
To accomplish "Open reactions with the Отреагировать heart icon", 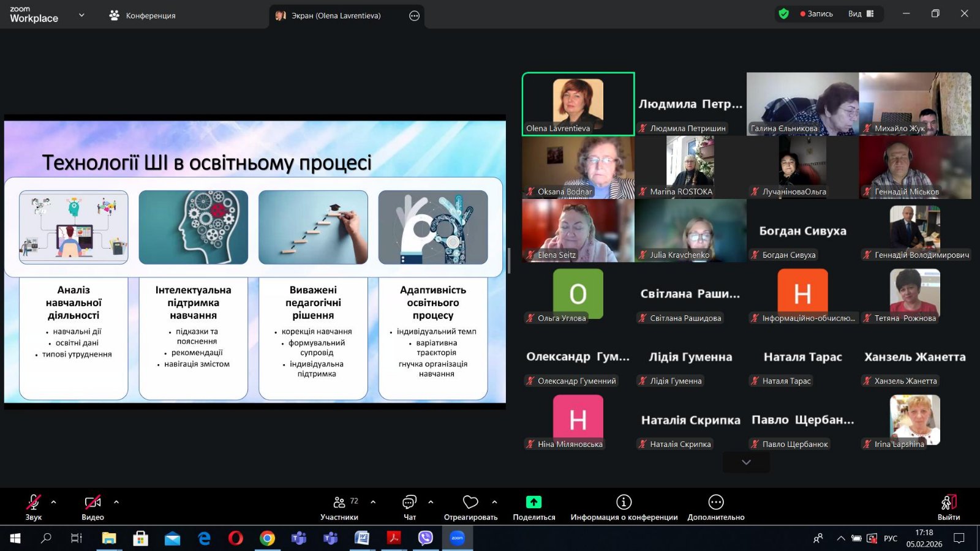I will click(470, 507).
